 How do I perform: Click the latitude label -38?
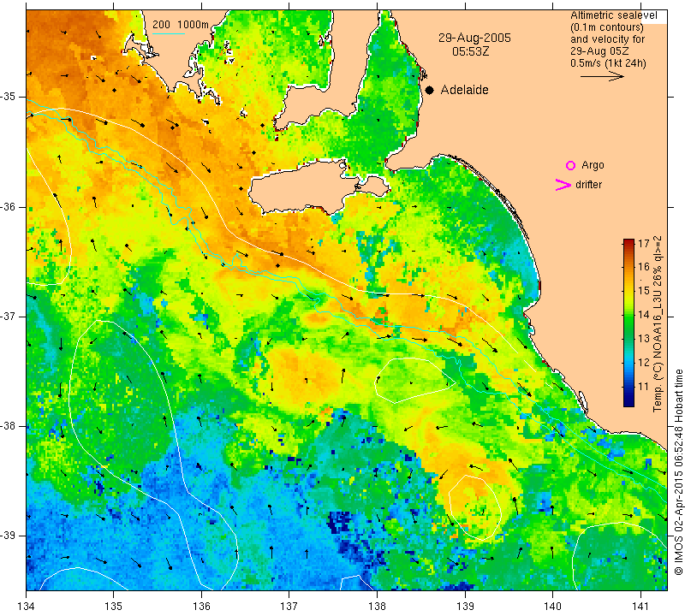pos(9,426)
